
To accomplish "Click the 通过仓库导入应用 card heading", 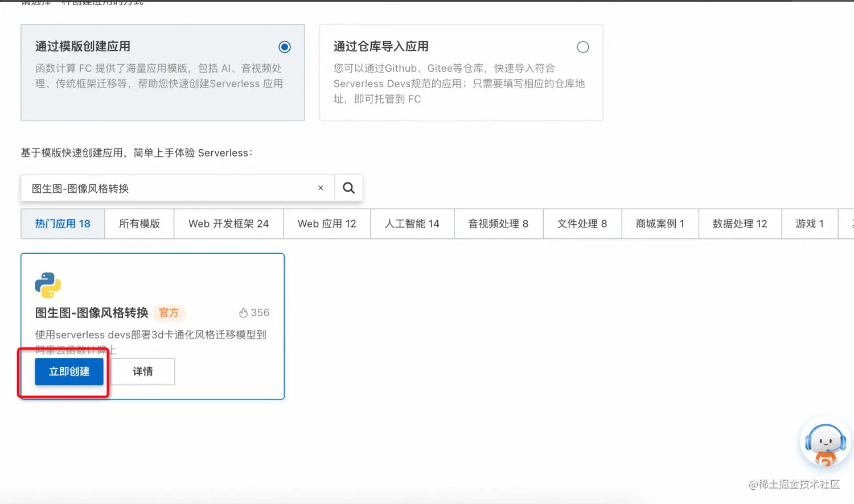I will coord(381,46).
